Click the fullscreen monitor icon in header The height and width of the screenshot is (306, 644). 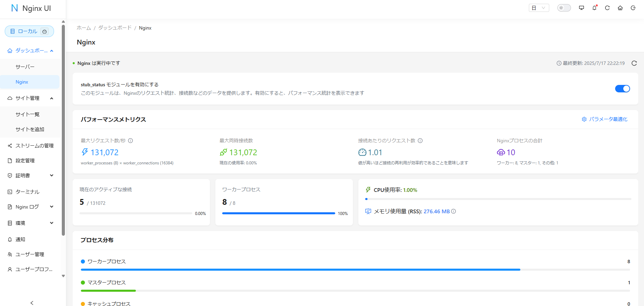point(581,7)
